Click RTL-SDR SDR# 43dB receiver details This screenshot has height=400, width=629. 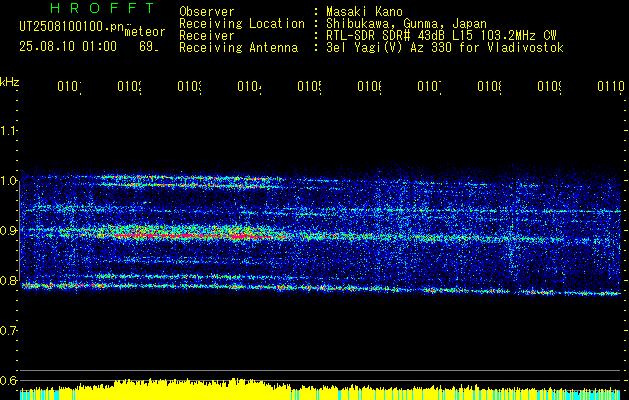(x=441, y=35)
